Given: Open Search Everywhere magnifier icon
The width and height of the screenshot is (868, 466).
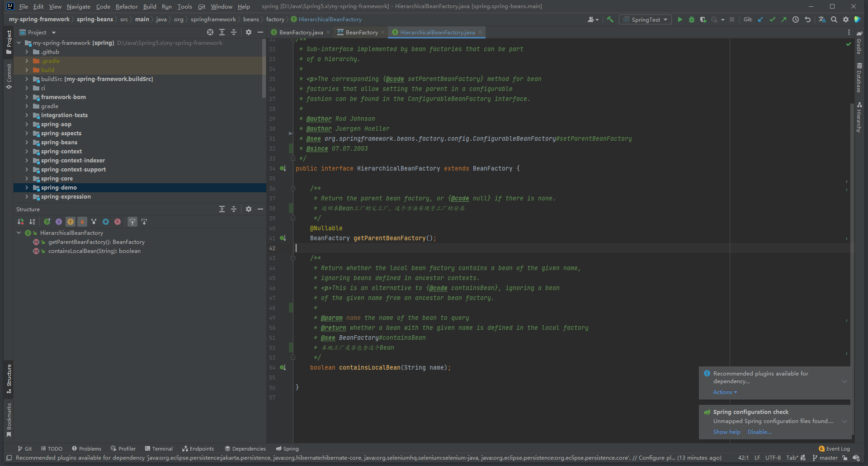Looking at the screenshot, I should [x=834, y=19].
